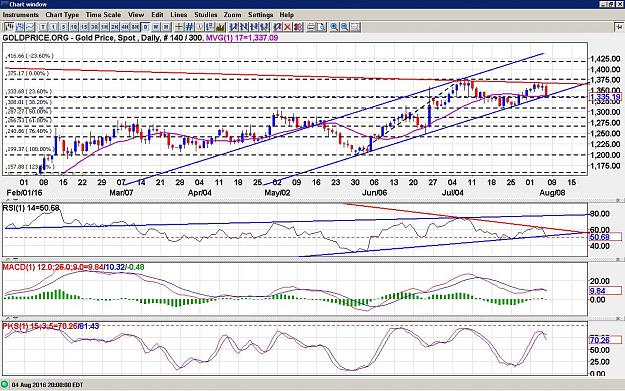This screenshot has width=625, height=391.
Task: Toggle the chart grid (#) icon
Action: click(189, 27)
